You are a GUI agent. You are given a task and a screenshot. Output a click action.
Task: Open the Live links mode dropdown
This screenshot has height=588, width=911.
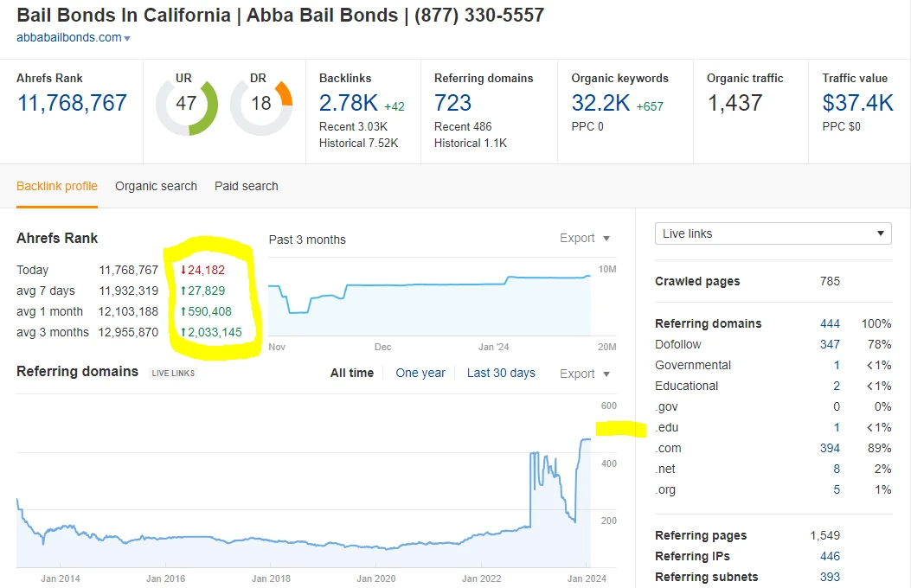pos(773,233)
